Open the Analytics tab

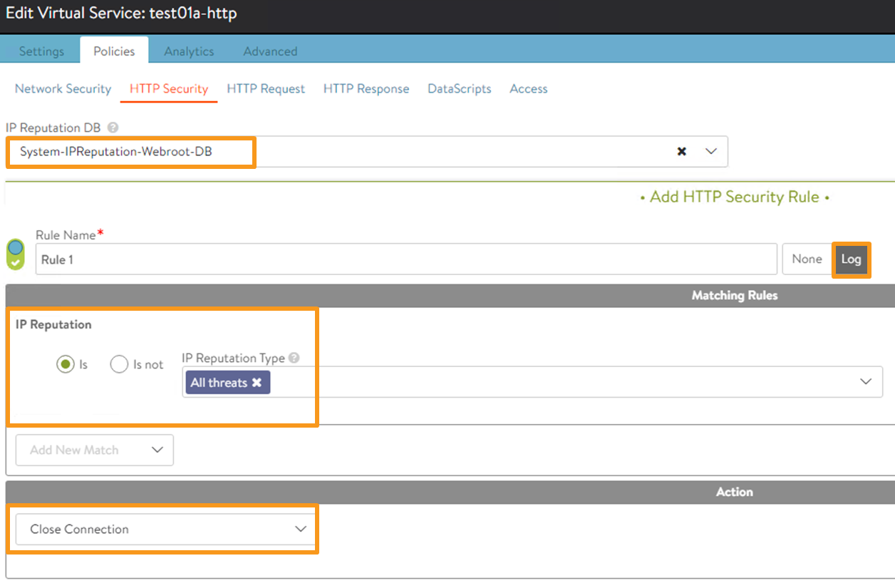(189, 51)
